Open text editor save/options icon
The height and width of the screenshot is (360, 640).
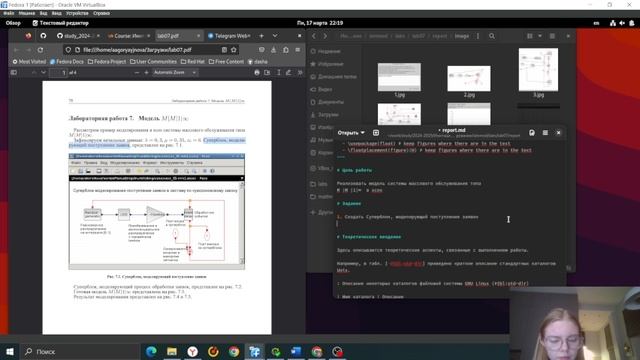(x=532, y=133)
